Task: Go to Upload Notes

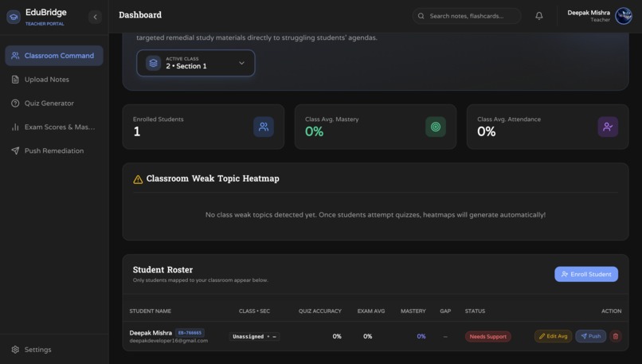Action: tap(54, 80)
